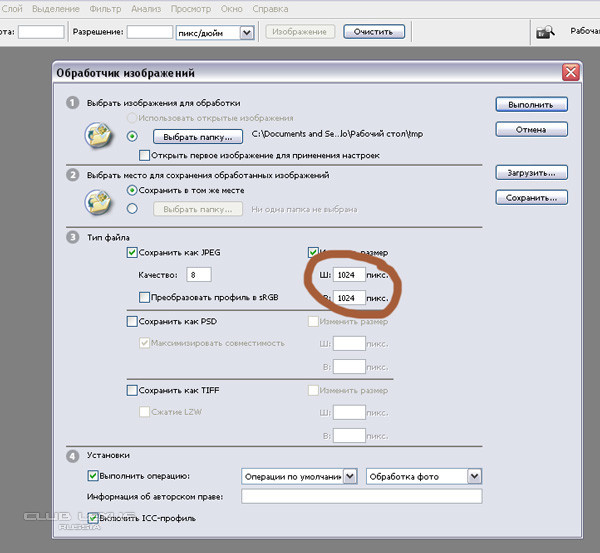Enable the 'Сохранить как PSD' checkbox
Image resolution: width=600 pixels, height=553 pixels.
(132, 321)
